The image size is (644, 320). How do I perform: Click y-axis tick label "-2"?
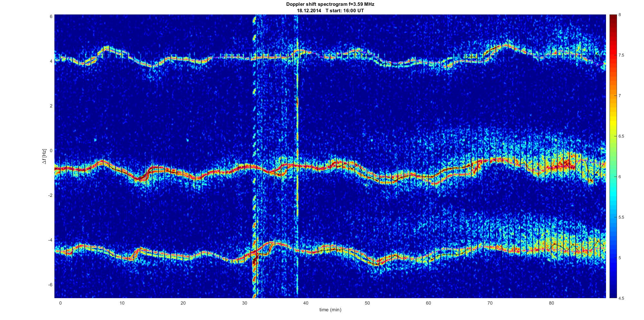[50, 195]
